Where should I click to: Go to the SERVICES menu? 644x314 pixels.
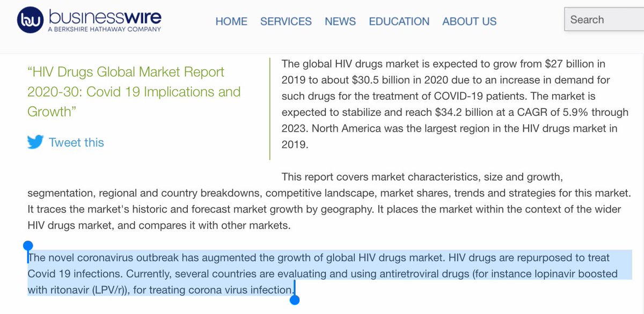click(286, 21)
